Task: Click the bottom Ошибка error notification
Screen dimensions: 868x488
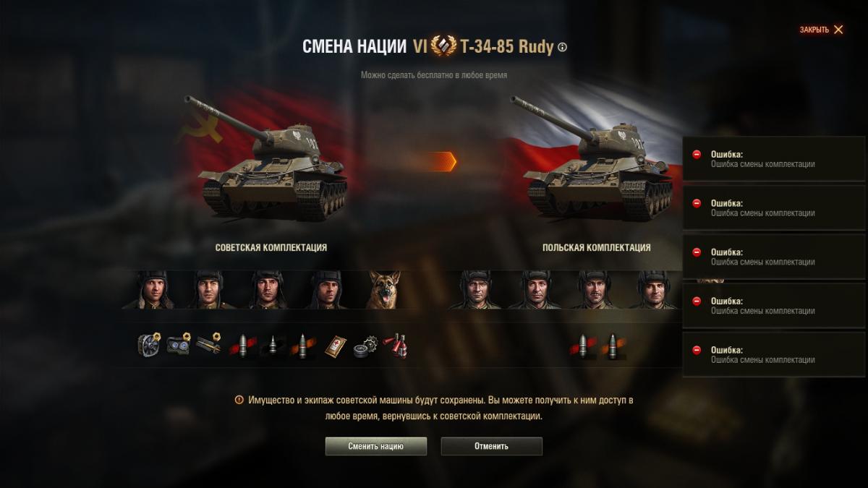Action: (x=774, y=354)
